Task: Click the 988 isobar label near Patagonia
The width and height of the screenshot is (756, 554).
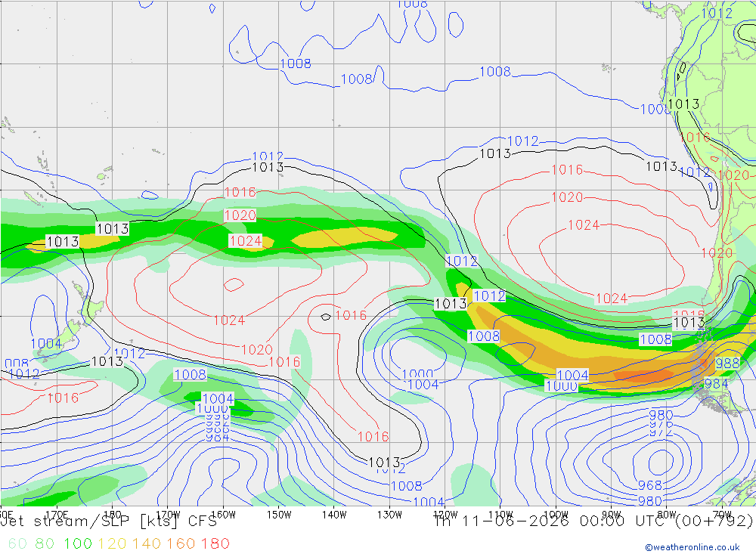Action: [727, 364]
